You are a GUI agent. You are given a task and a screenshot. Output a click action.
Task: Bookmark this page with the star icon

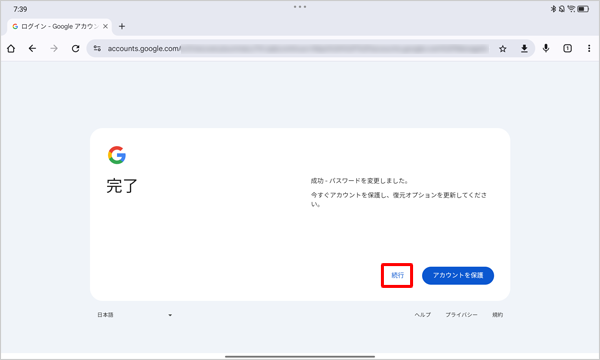(x=503, y=49)
